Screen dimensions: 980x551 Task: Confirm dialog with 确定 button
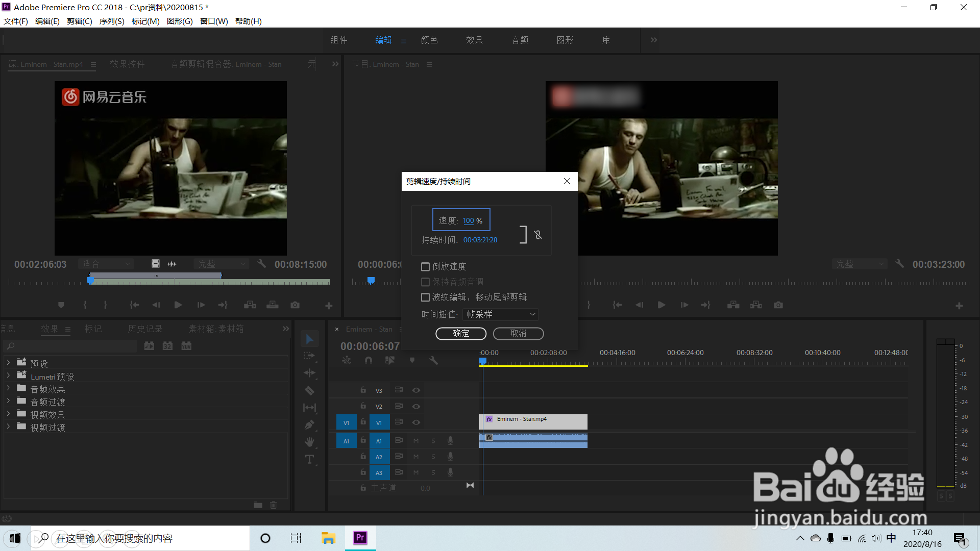coord(461,334)
